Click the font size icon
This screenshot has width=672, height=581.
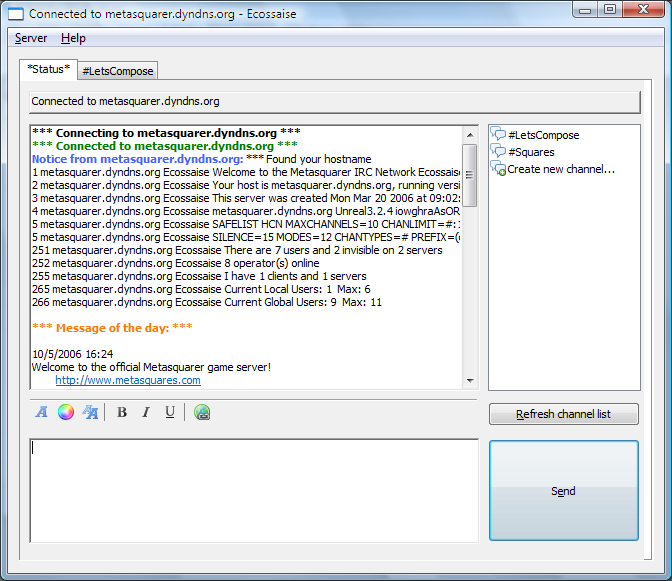(90, 412)
